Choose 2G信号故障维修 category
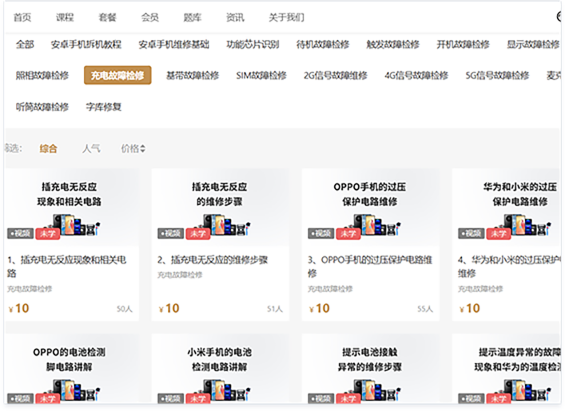 point(335,75)
